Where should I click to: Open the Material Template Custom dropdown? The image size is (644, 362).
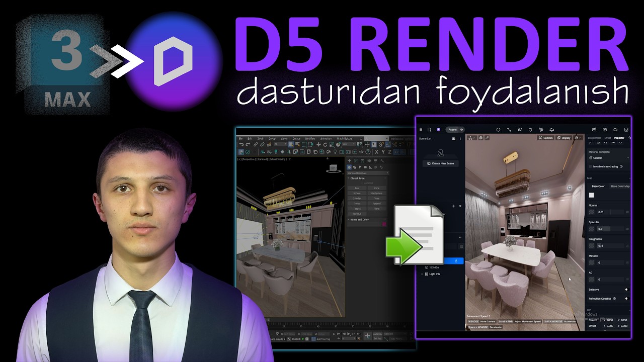pos(609,158)
